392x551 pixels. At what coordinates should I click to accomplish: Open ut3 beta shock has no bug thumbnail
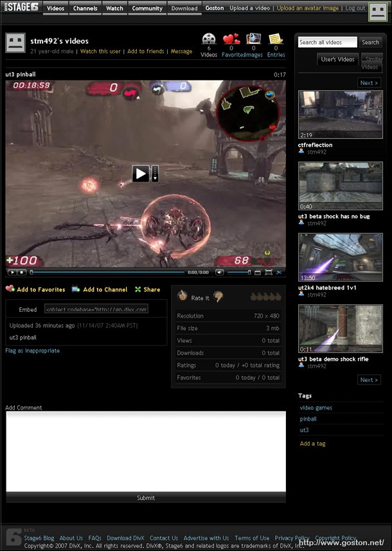pos(341,186)
